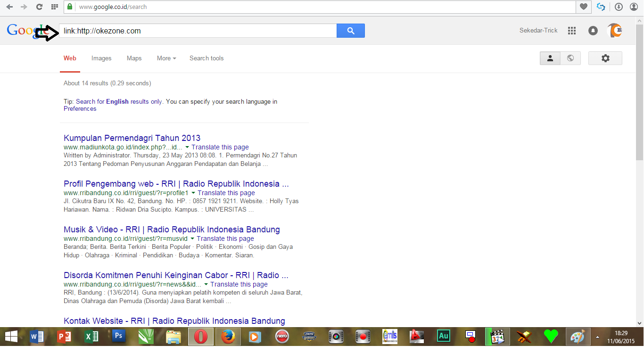Open the Speed Dial grid icon

pos(55,7)
